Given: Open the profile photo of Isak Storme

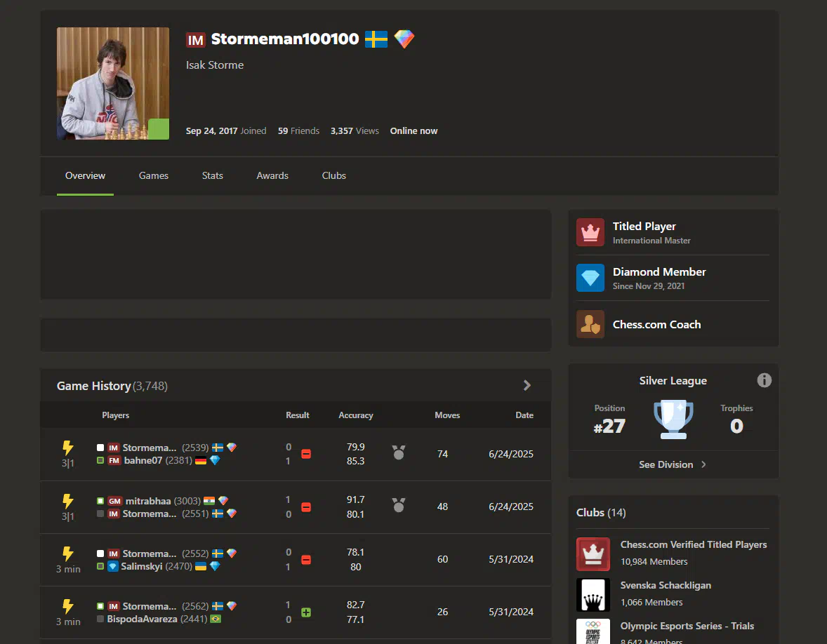Looking at the screenshot, I should 113,83.
